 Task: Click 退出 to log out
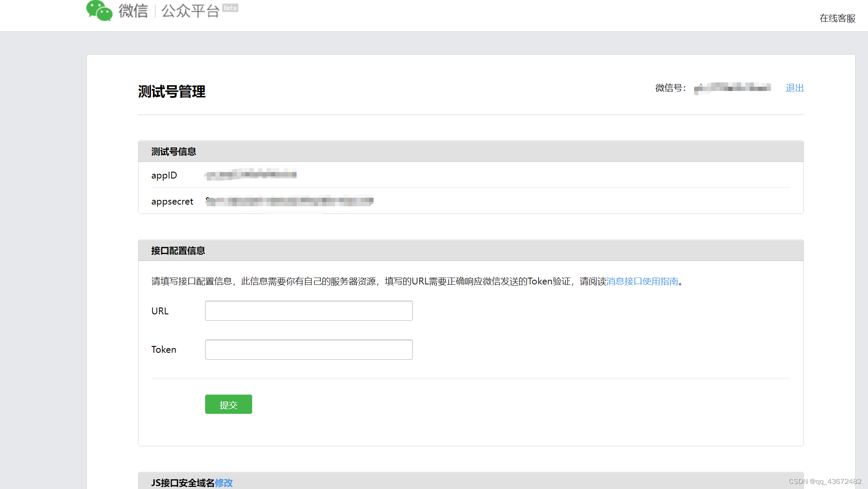(794, 88)
